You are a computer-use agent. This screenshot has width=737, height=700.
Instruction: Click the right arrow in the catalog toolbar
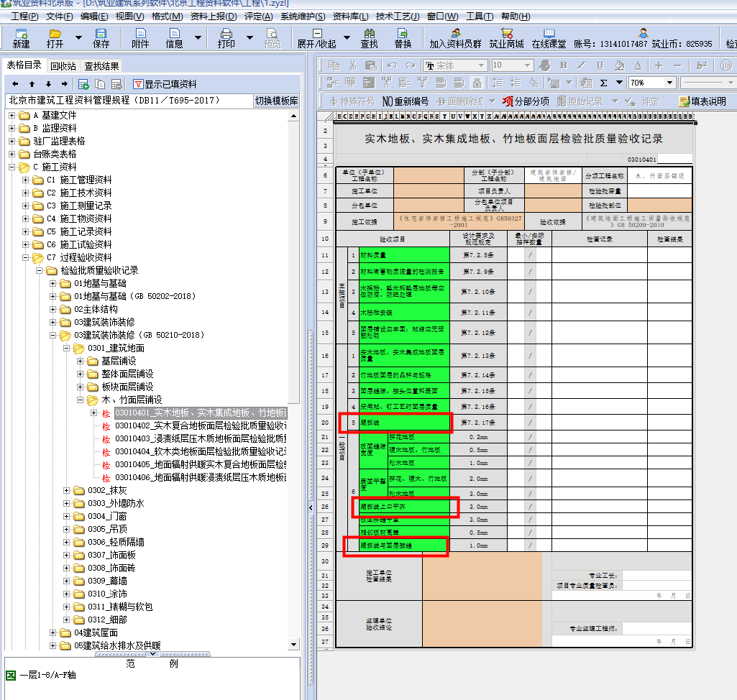pos(65,84)
